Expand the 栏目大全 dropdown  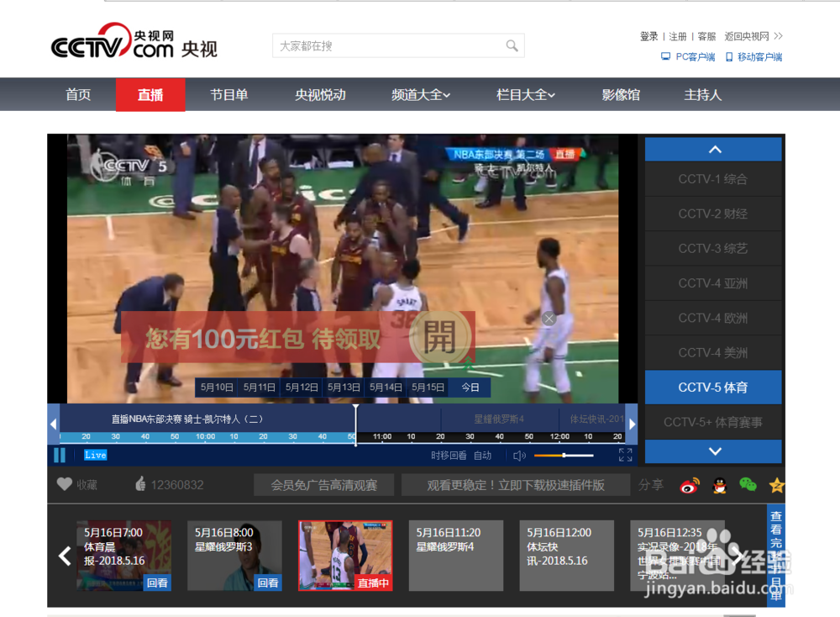525,94
